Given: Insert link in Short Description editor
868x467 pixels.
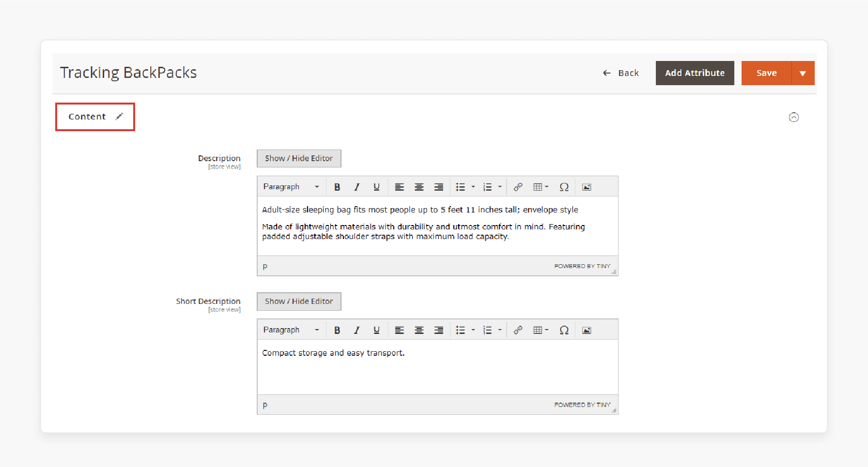Looking at the screenshot, I should click(x=518, y=330).
